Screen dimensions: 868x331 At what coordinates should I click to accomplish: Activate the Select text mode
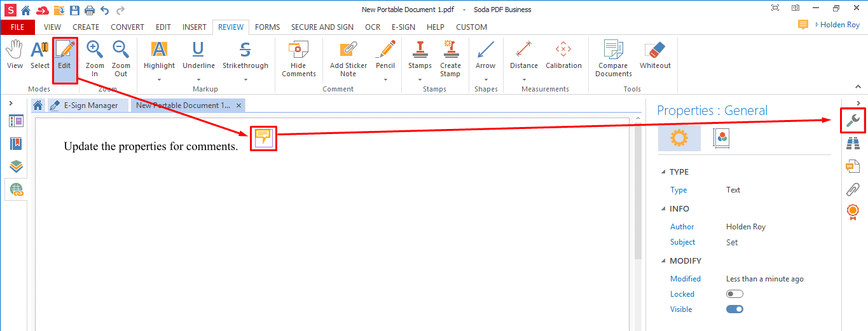click(39, 55)
